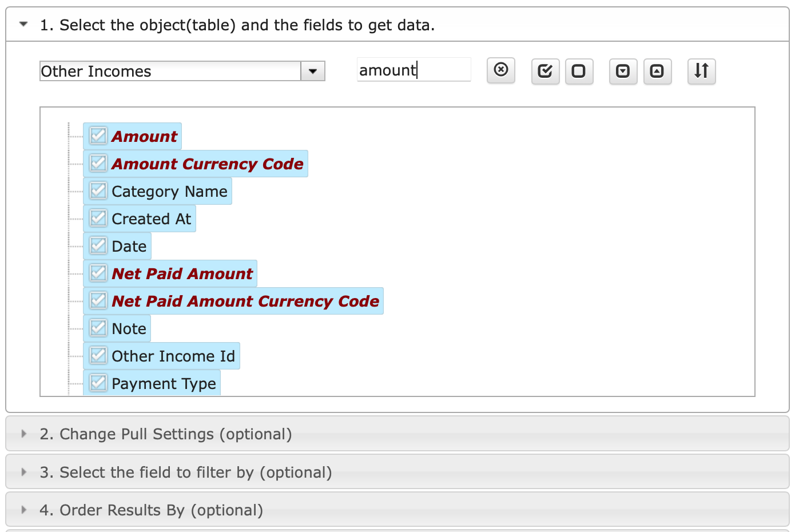Select the Other Income Id label
This screenshot has width=795, height=532.
(x=173, y=356)
